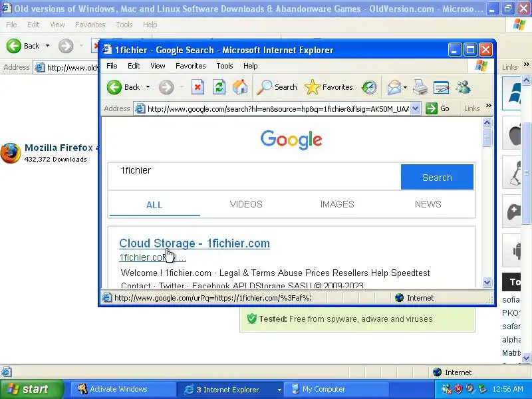
Task: Open the address bar URL dropdown
Action: (x=416, y=108)
